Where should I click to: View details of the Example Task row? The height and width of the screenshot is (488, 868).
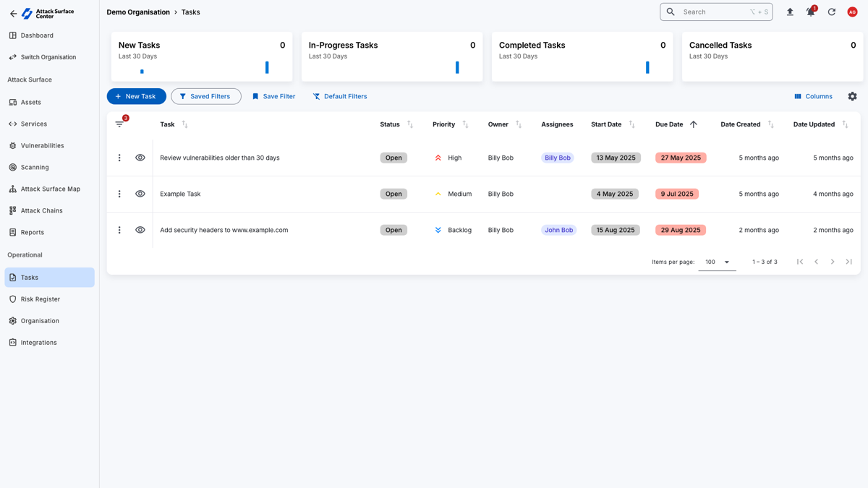pyautogui.click(x=140, y=194)
